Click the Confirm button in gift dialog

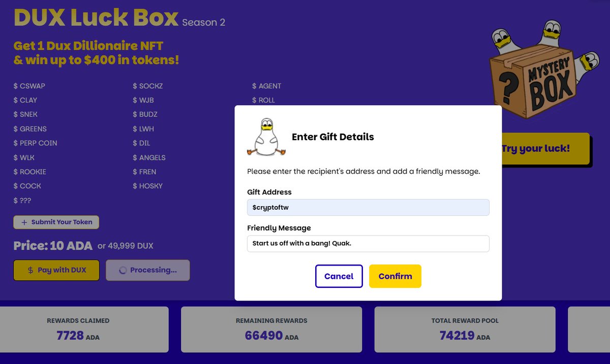click(x=395, y=276)
